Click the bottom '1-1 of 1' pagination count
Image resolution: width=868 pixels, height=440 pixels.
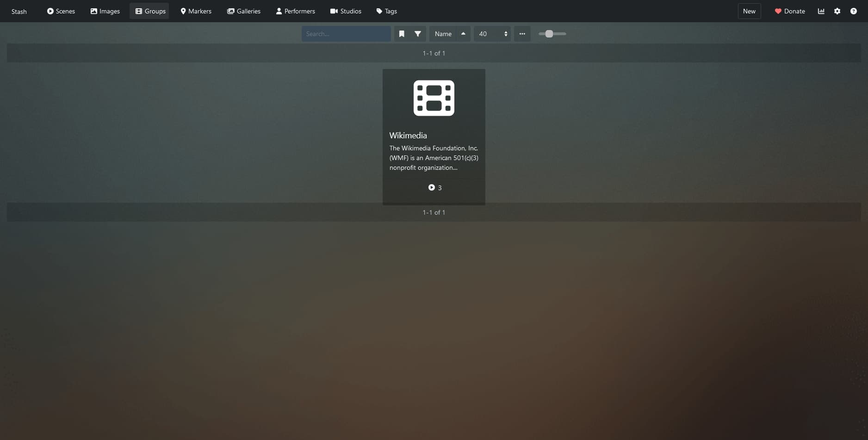434,212
